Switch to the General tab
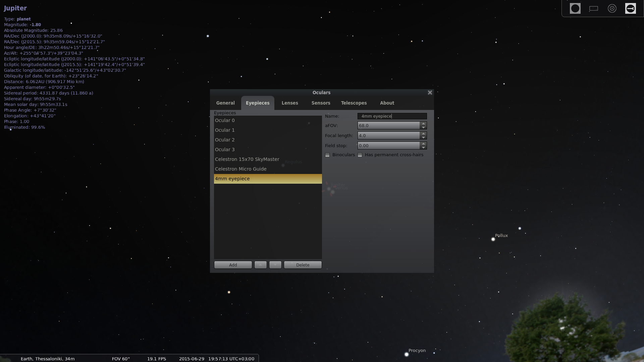This screenshot has height=362, width=644. 225,103
